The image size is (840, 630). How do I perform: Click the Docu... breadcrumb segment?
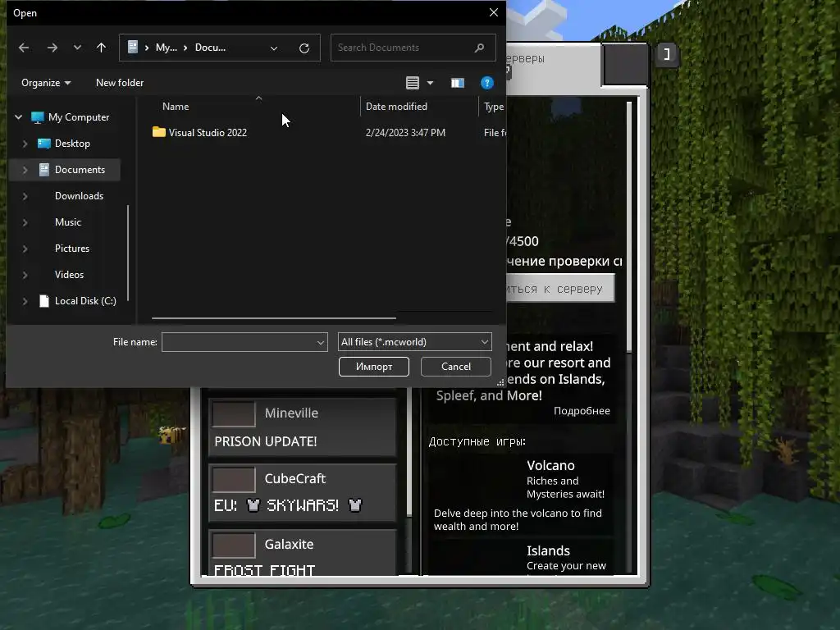[x=210, y=48]
